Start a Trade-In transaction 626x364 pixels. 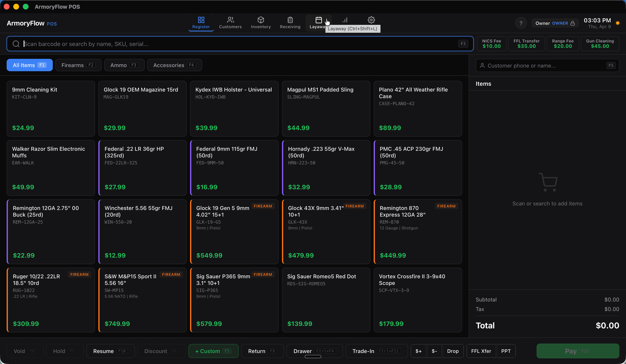[x=376, y=351]
